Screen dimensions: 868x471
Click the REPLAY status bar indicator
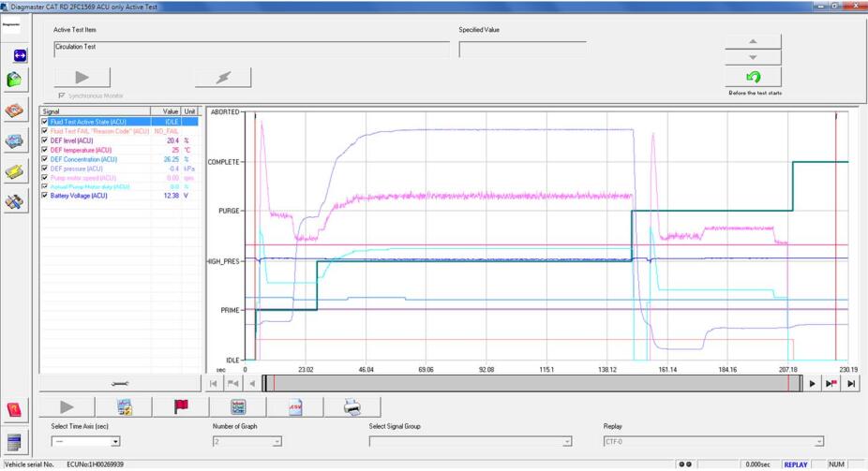[796, 464]
